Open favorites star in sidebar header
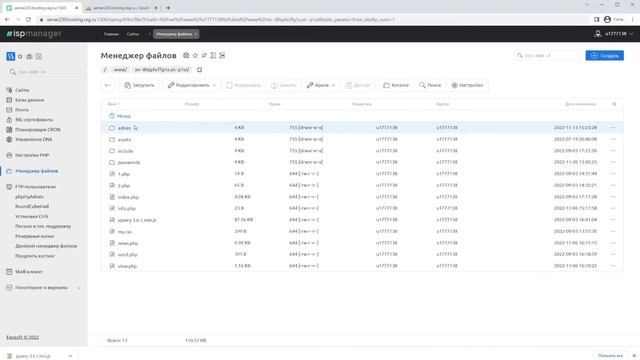Screen dimensions: 640x360 tap(20, 56)
